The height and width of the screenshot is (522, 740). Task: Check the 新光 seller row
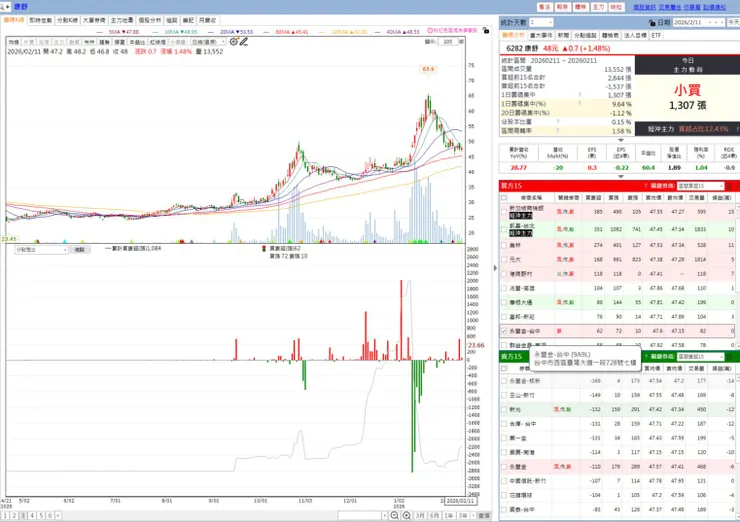point(504,410)
